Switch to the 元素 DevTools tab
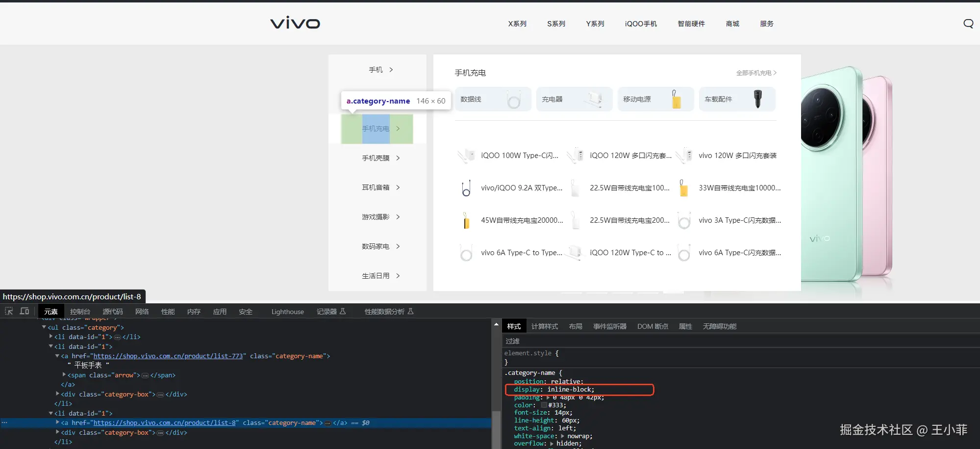 51,312
